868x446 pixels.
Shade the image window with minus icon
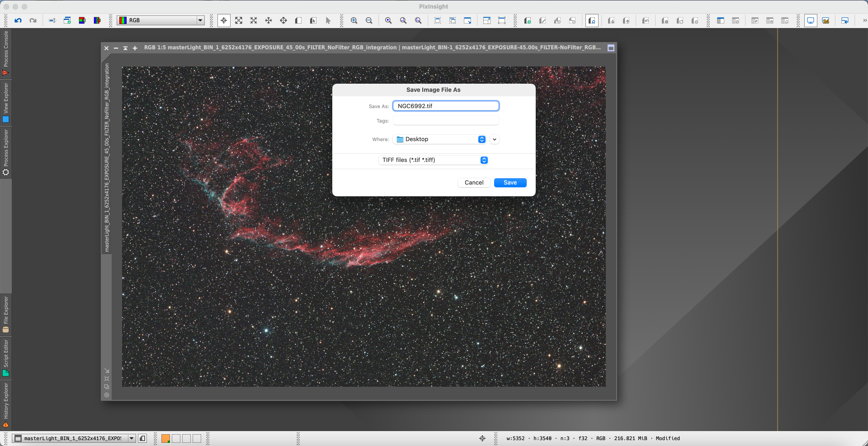[116, 48]
